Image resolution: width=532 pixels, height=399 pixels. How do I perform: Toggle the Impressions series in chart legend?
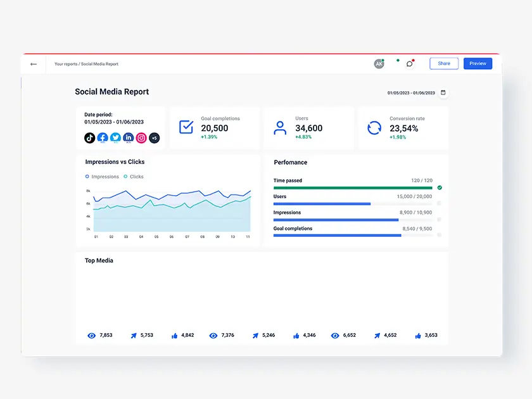pos(102,177)
